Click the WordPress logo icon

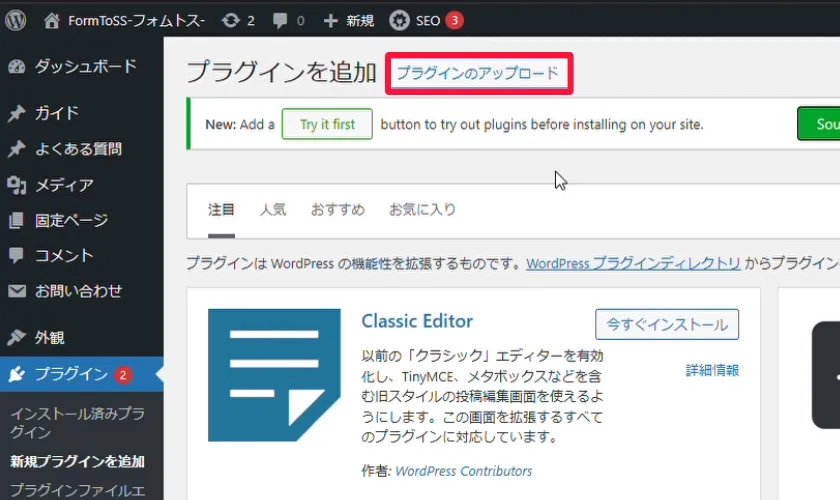click(15, 20)
